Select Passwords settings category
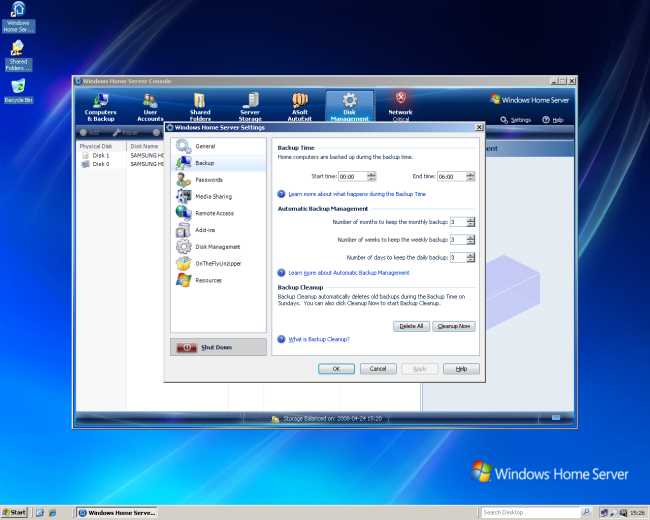The image size is (650, 520). pyautogui.click(x=218, y=180)
